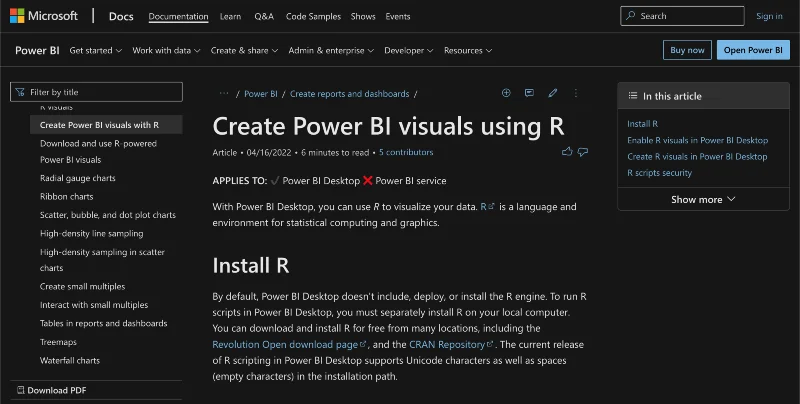The width and height of the screenshot is (800, 404).
Task: Click the Search input field
Action: (x=682, y=16)
